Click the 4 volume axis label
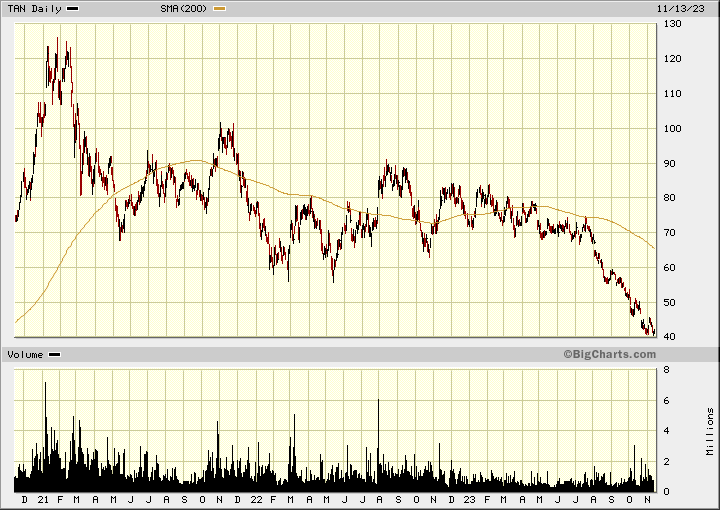The height and width of the screenshot is (510, 720). (666, 431)
